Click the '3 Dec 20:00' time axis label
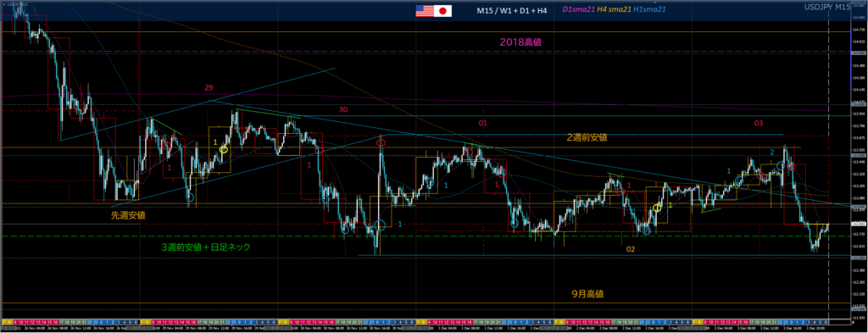Viewport: 868px width, 333px height. pyautogui.click(x=815, y=328)
